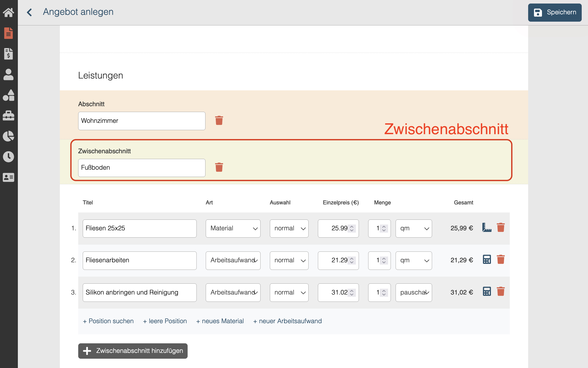Click the Silikon anbringen und Reinigung title field
Image resolution: width=588 pixels, height=368 pixels.
pyautogui.click(x=140, y=292)
